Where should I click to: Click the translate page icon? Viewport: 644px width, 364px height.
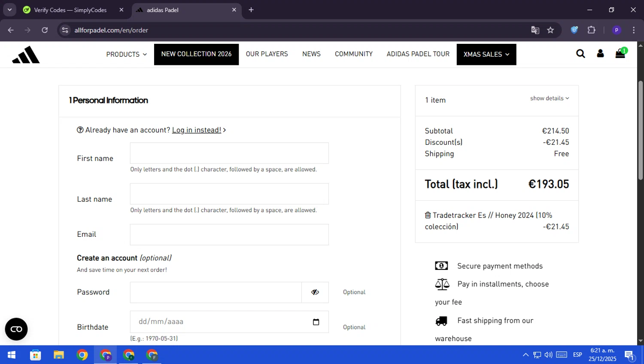pos(535,30)
